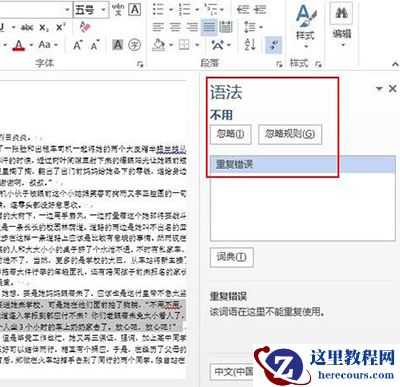Align paragraph text right
The height and width of the screenshot is (387, 400).
pyautogui.click(x=192, y=27)
